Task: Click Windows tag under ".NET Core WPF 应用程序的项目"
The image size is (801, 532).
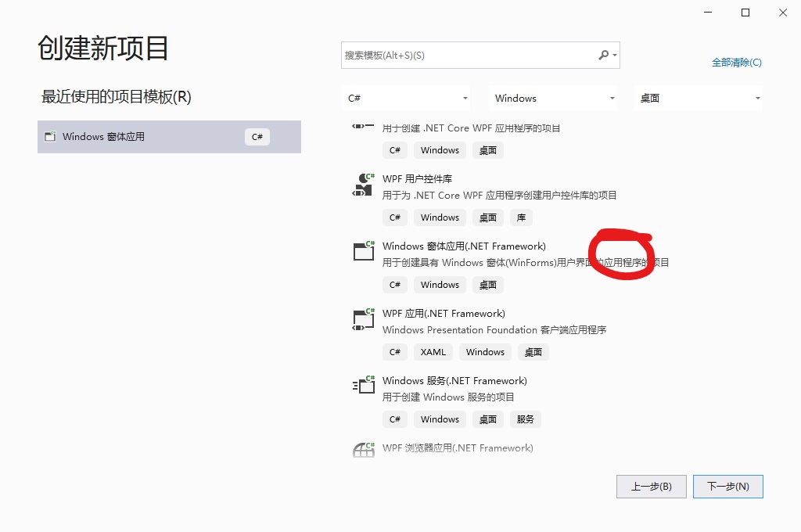Action: (440, 150)
